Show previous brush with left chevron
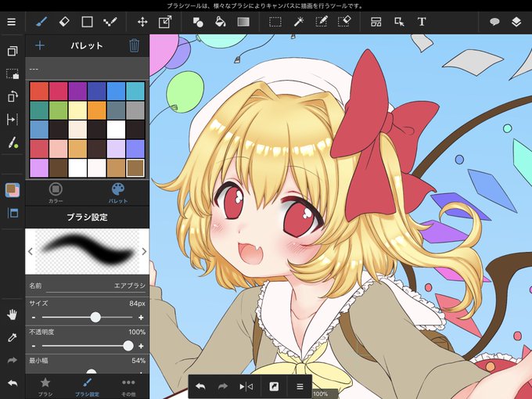The image size is (532, 399). pos(31,251)
